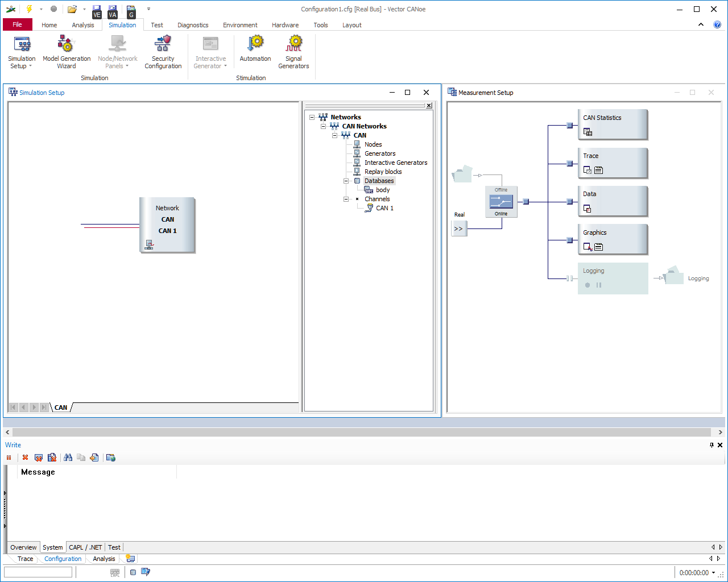
Task: Click the Stop measurement circle icon
Action: click(53, 9)
